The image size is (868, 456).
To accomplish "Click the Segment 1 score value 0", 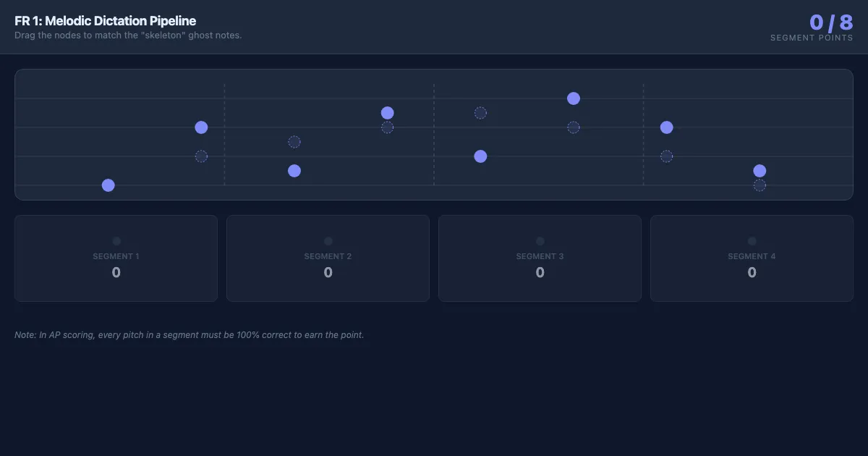I will pyautogui.click(x=116, y=273).
